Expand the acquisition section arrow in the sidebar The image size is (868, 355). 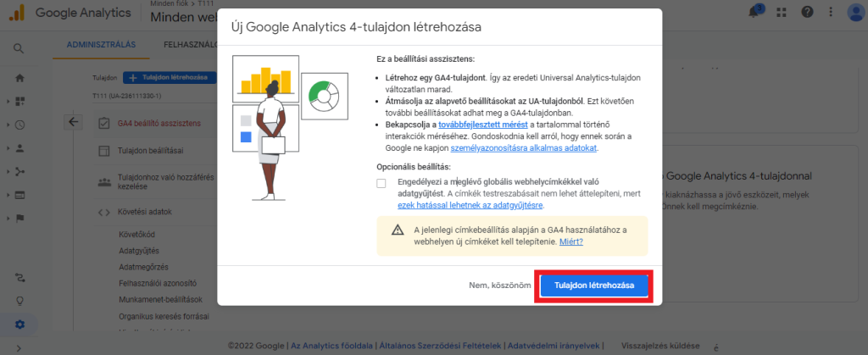(8, 171)
